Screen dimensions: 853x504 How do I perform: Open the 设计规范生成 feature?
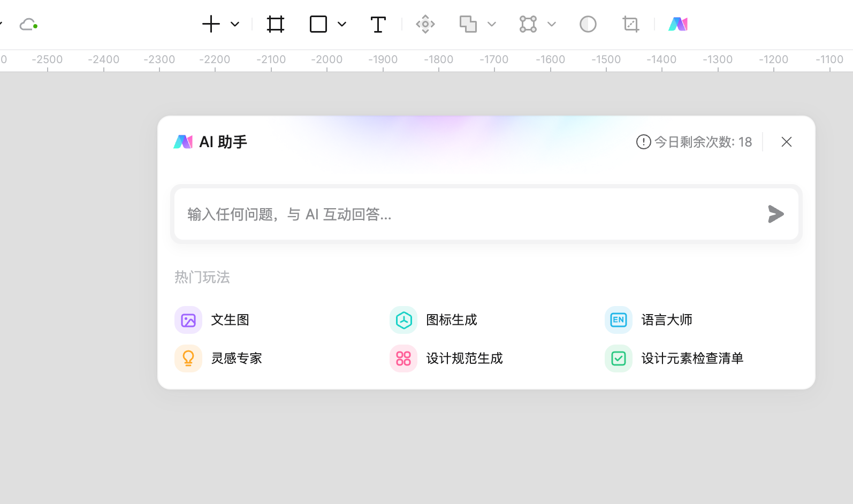tap(446, 358)
